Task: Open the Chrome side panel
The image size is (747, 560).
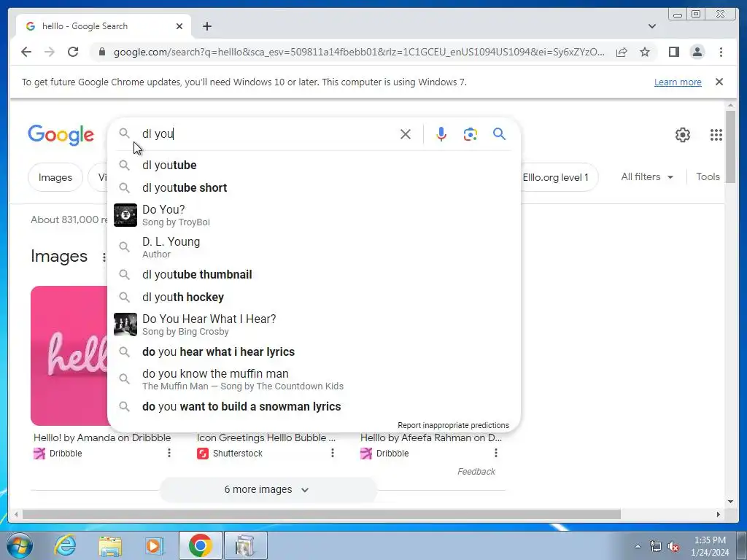Action: (x=673, y=52)
